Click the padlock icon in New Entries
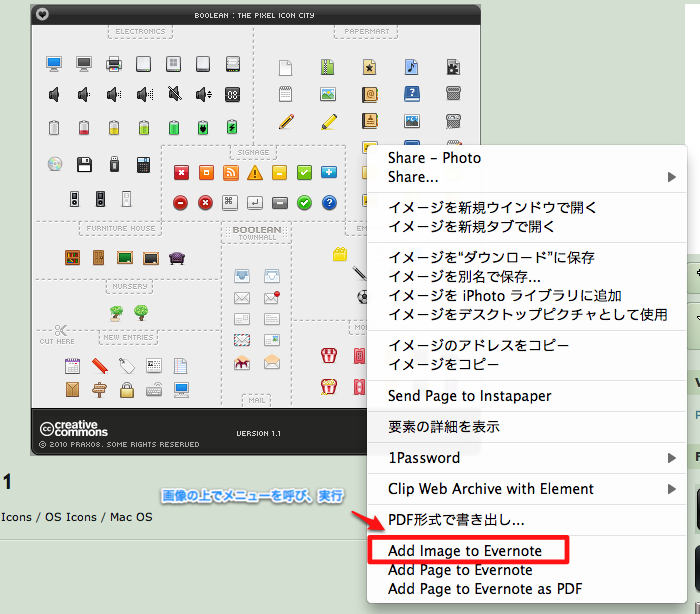This screenshot has width=700, height=614. [x=127, y=390]
